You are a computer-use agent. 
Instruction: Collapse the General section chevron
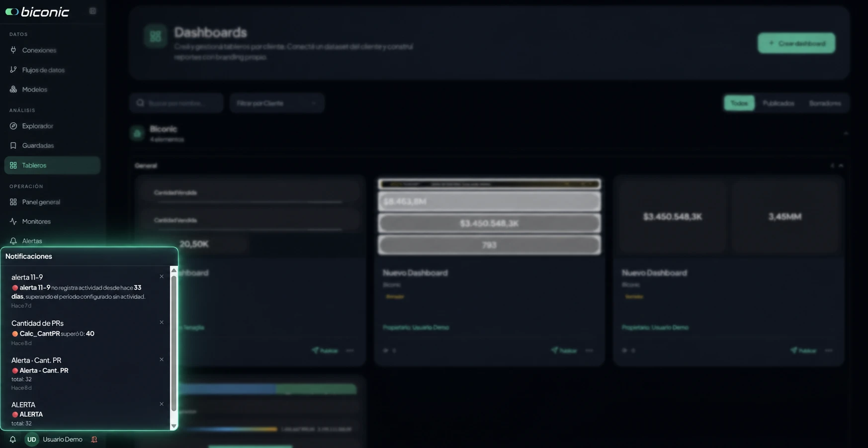pos(841,166)
